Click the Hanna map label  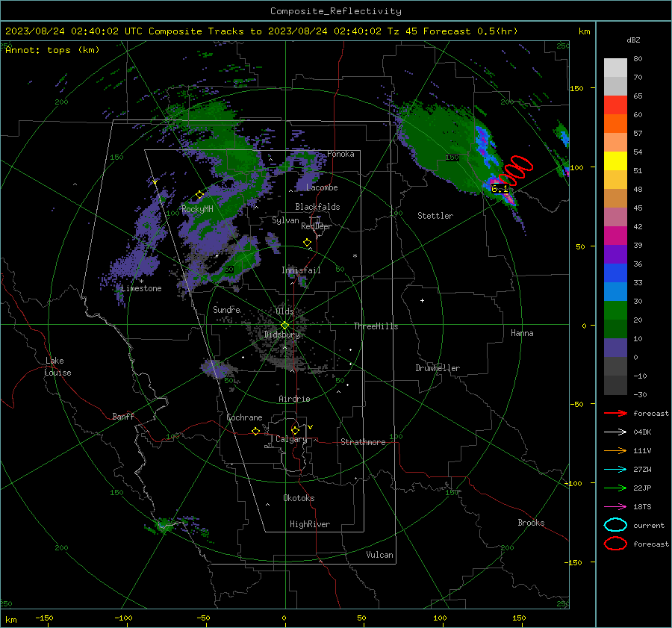pyautogui.click(x=522, y=333)
